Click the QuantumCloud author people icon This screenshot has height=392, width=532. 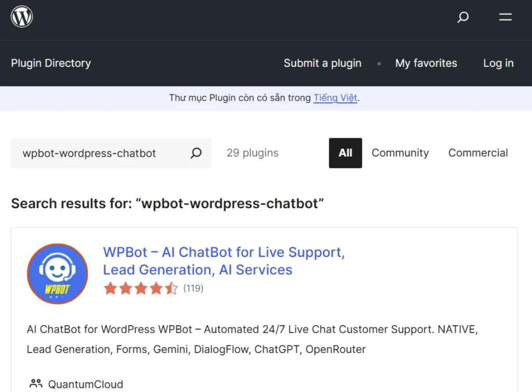(36, 384)
